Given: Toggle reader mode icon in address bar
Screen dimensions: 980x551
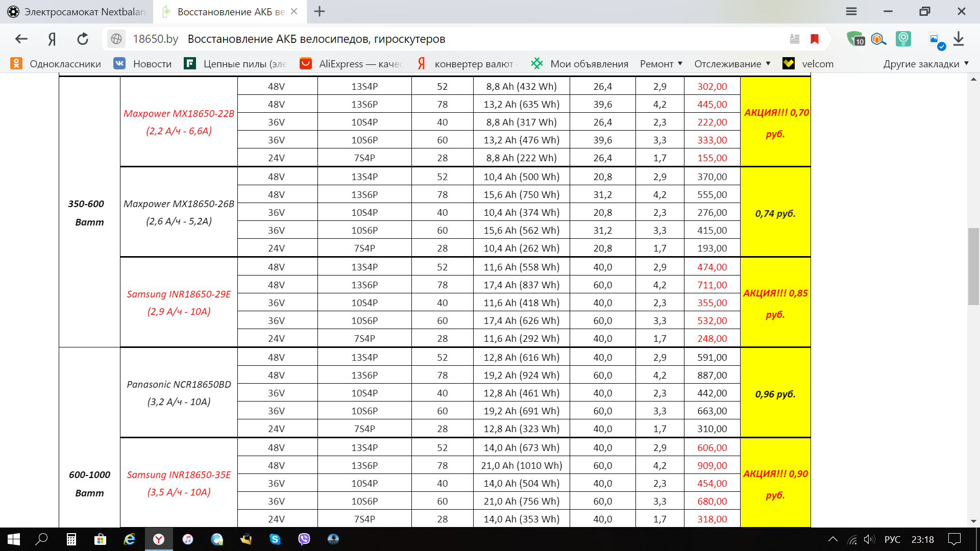Looking at the screenshot, I should click(x=795, y=39).
